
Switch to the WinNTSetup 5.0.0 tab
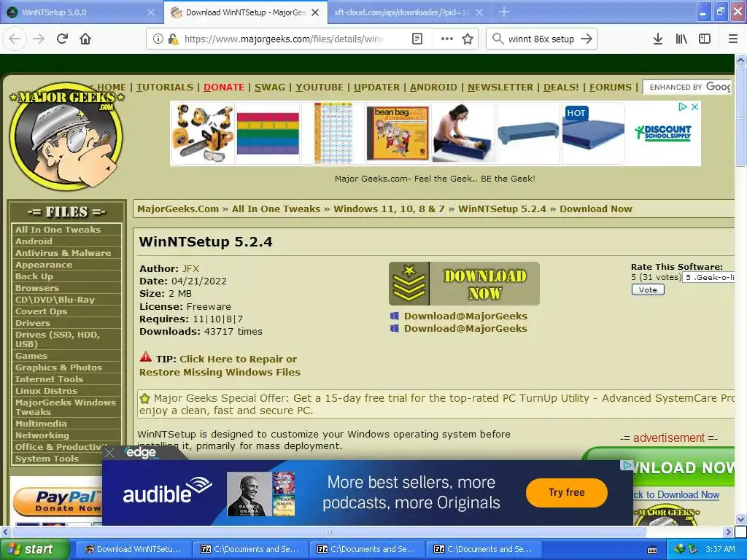click(x=81, y=12)
